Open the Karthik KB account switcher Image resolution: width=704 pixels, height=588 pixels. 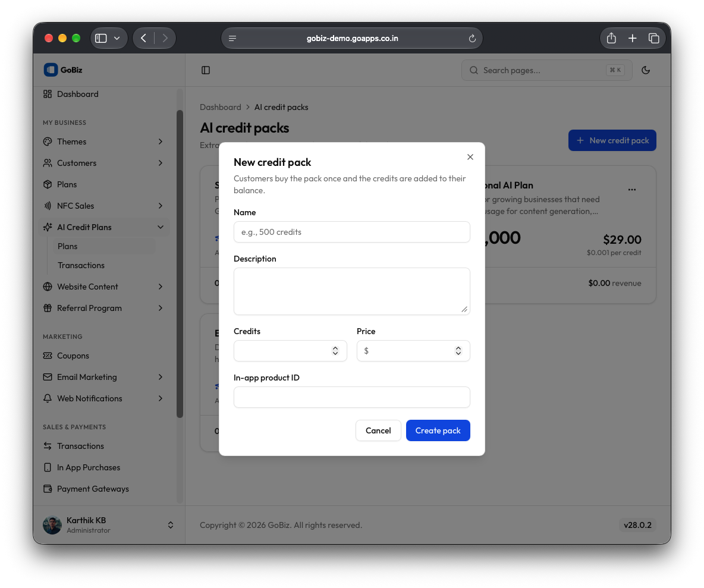[x=171, y=525]
